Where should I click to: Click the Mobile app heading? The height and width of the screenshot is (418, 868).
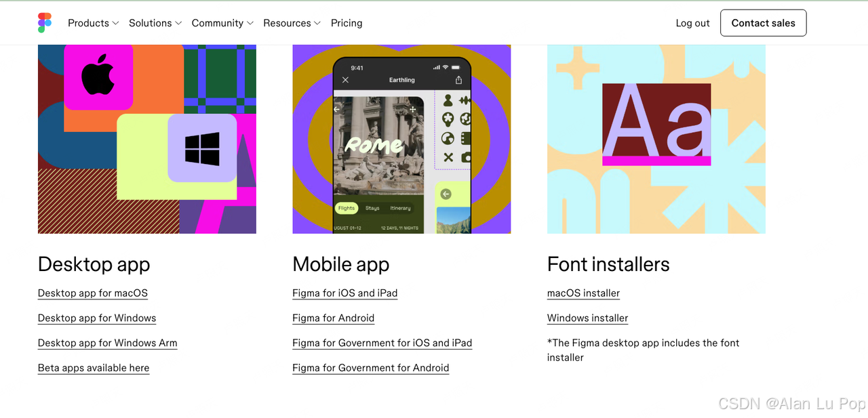pos(341,264)
